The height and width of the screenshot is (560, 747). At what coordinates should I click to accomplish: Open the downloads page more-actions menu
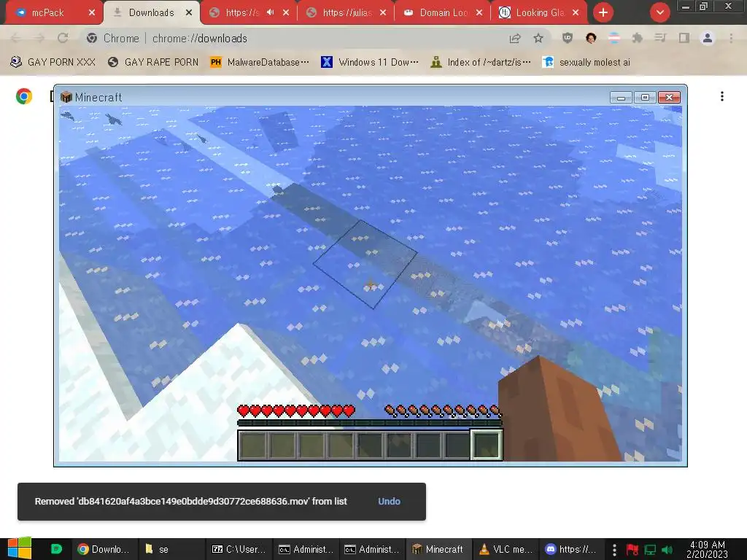pyautogui.click(x=722, y=96)
